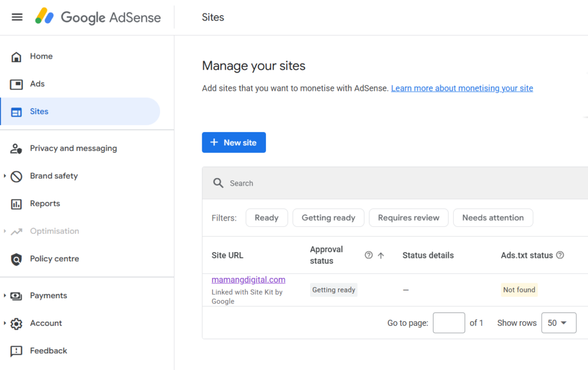
Task: Click the Policy centre shield icon
Action: [16, 259]
